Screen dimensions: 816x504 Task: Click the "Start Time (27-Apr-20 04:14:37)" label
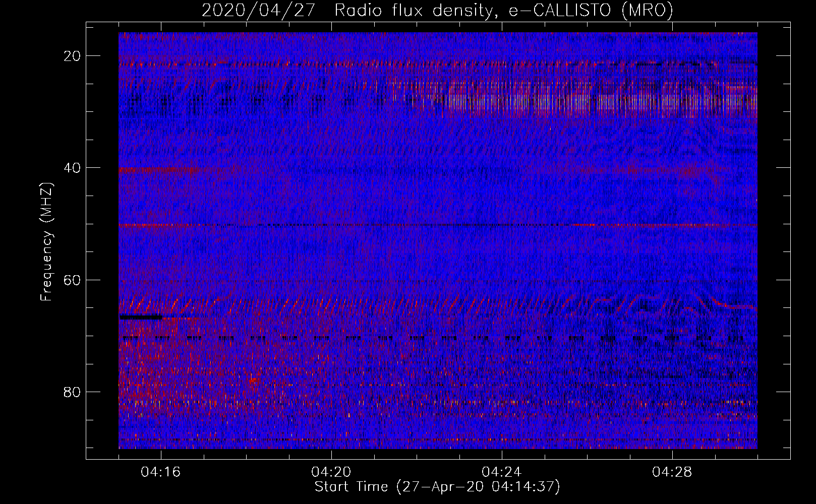(437, 487)
